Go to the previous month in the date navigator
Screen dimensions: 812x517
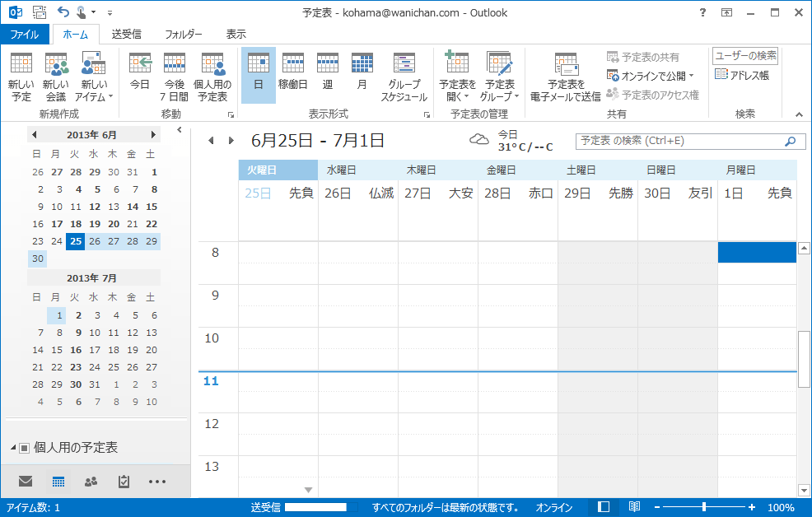click(35, 134)
